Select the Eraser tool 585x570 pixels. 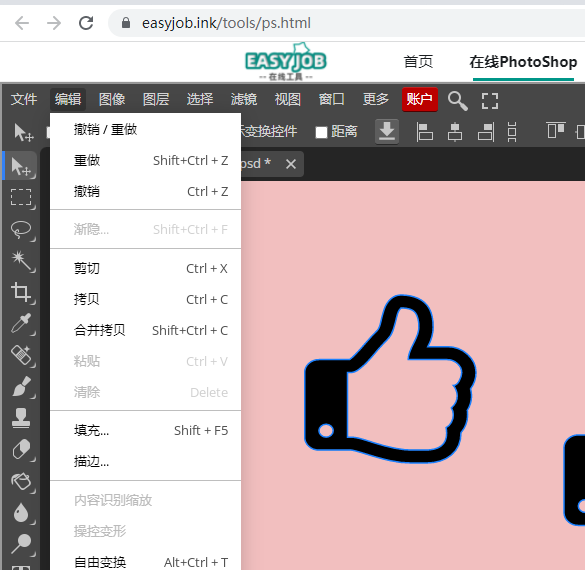tap(21, 449)
